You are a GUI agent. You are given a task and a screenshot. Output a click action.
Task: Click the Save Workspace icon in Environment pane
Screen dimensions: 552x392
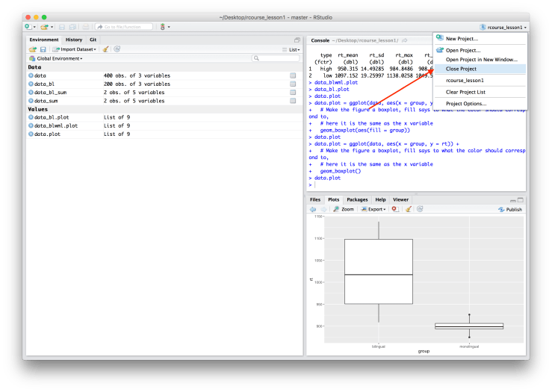(43, 49)
